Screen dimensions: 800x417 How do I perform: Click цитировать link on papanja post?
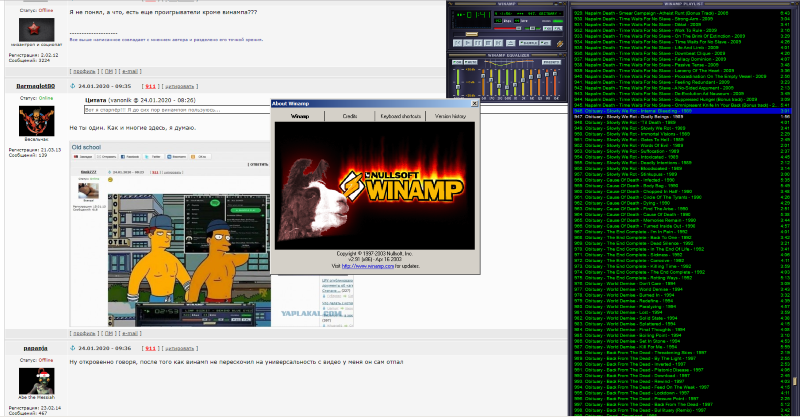(179, 348)
